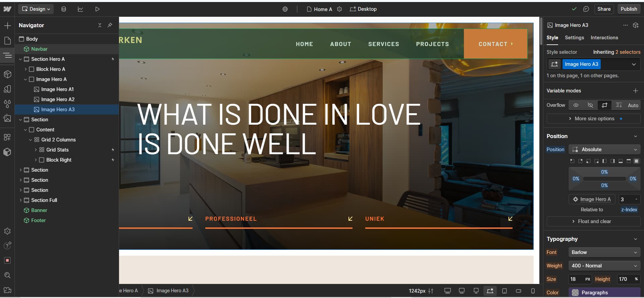644x298 pixels.
Task: Open the Pages panel icon
Action: [7, 41]
